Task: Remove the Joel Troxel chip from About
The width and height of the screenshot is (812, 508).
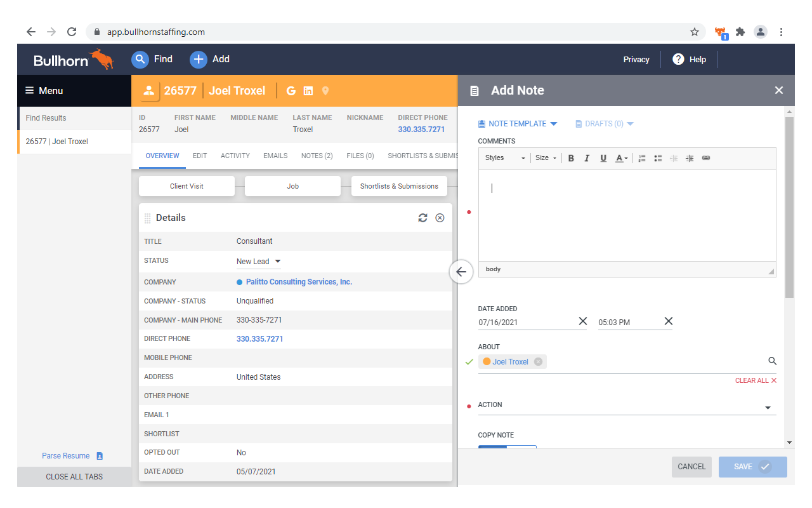Action: click(538, 362)
